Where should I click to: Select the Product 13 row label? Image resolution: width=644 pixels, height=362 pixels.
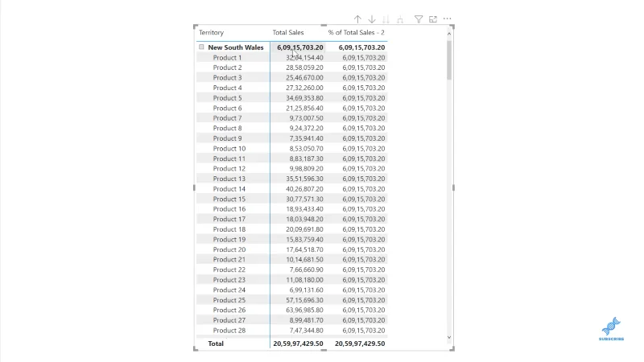[x=229, y=179]
